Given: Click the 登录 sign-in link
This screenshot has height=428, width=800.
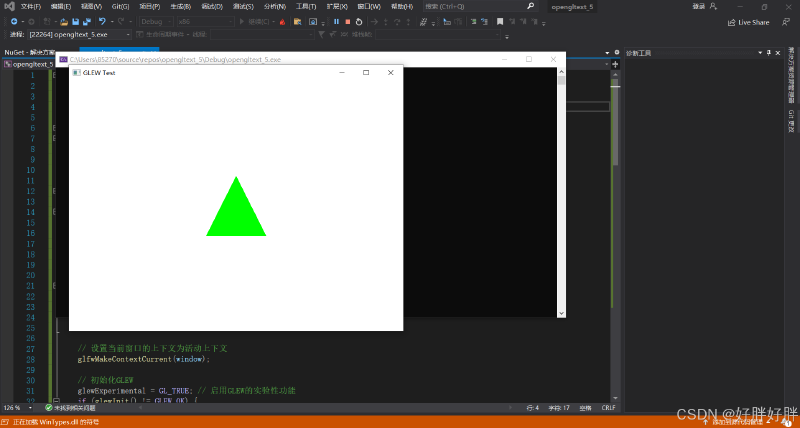Looking at the screenshot, I should pos(698,6).
